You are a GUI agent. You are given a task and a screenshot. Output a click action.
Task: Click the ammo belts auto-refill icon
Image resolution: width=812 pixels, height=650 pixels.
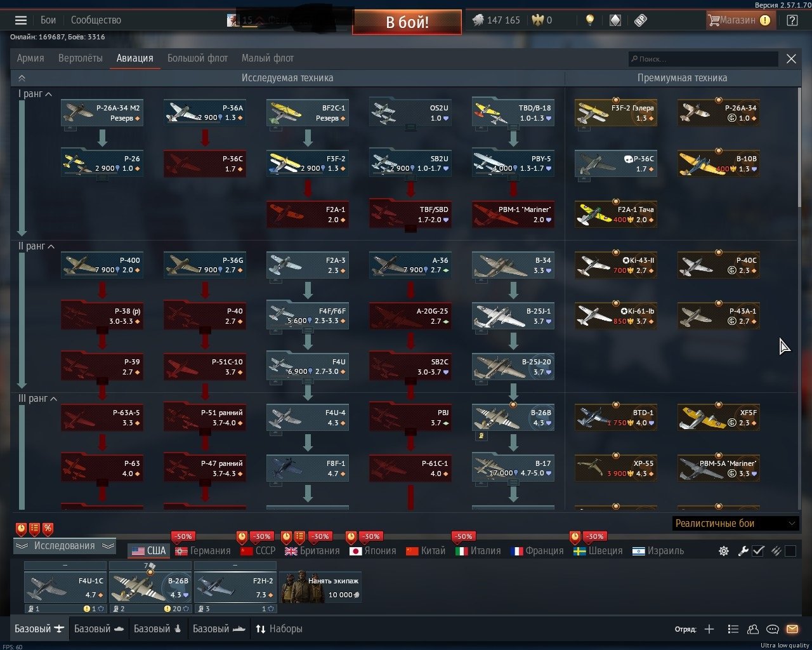click(776, 551)
